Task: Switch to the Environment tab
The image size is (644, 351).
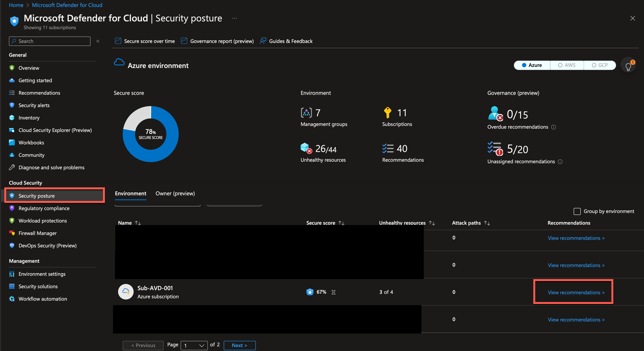Action: pos(131,193)
